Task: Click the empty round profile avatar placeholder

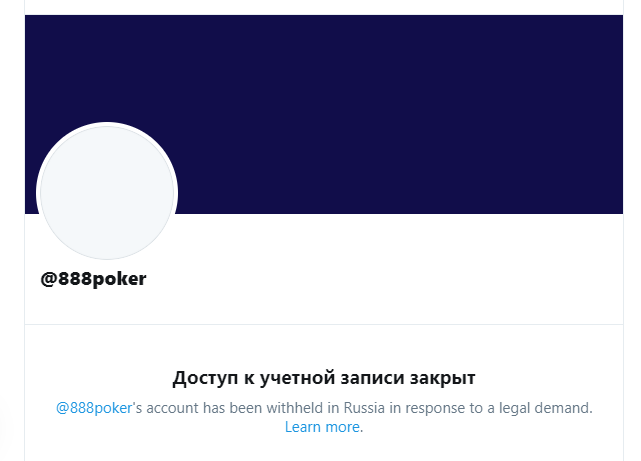Action: click(107, 192)
